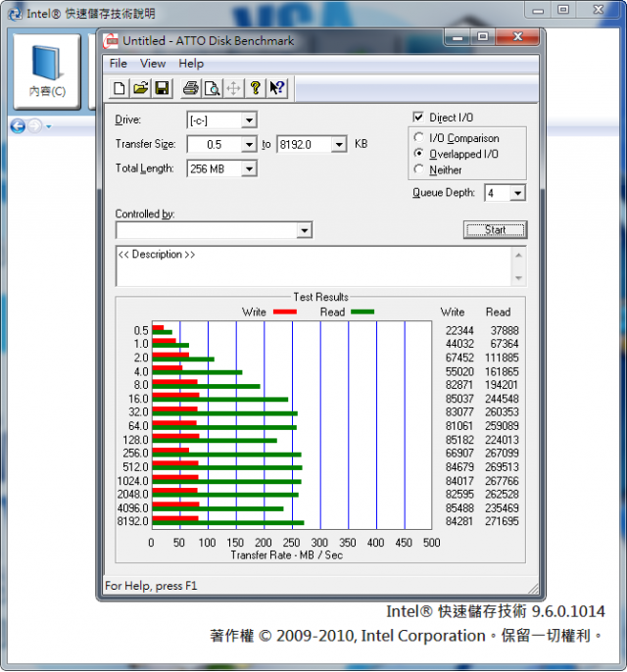Select the Neither radio button
This screenshot has height=672, width=627.
click(418, 169)
